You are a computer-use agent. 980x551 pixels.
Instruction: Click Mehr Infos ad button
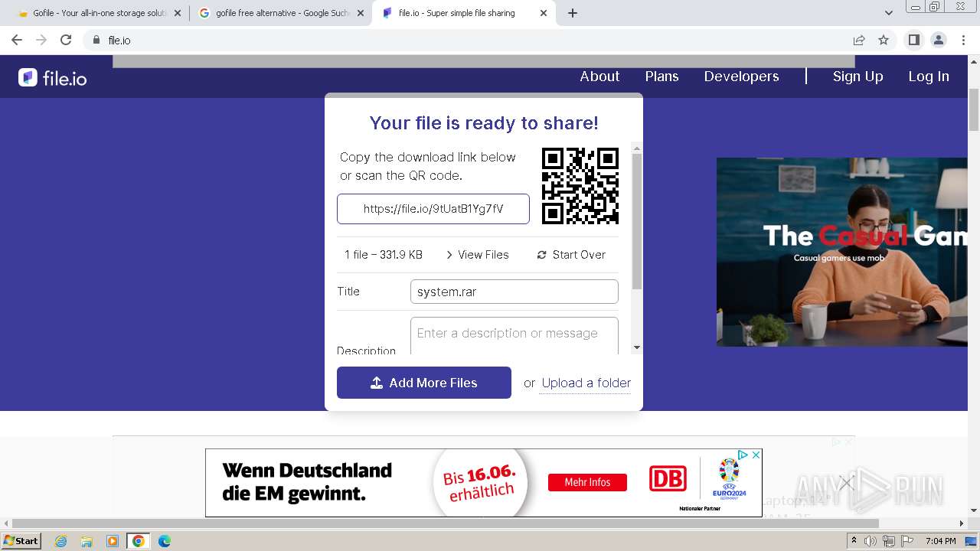[x=587, y=482]
